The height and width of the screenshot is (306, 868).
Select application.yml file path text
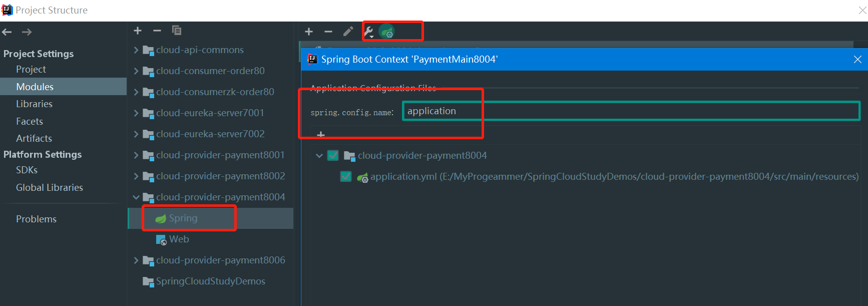click(615, 177)
